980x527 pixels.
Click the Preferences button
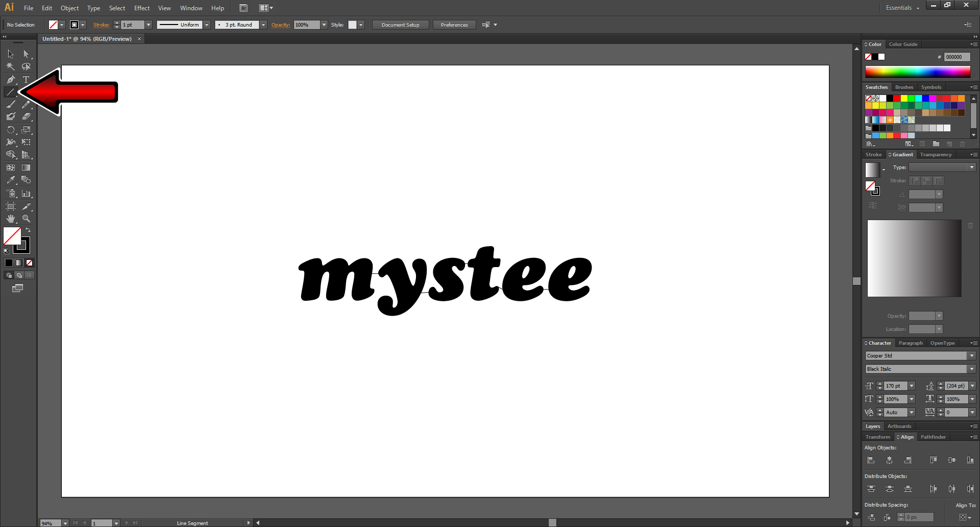point(454,25)
